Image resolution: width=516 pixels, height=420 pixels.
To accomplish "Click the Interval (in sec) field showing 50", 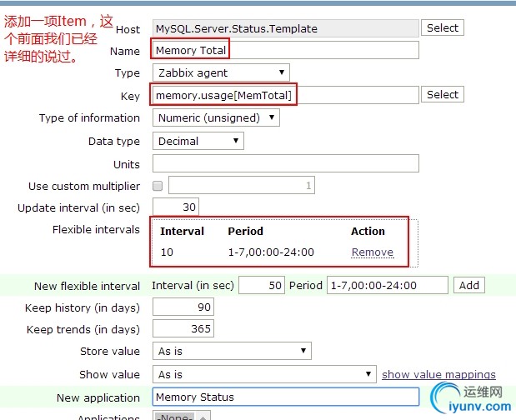I will point(262,285).
